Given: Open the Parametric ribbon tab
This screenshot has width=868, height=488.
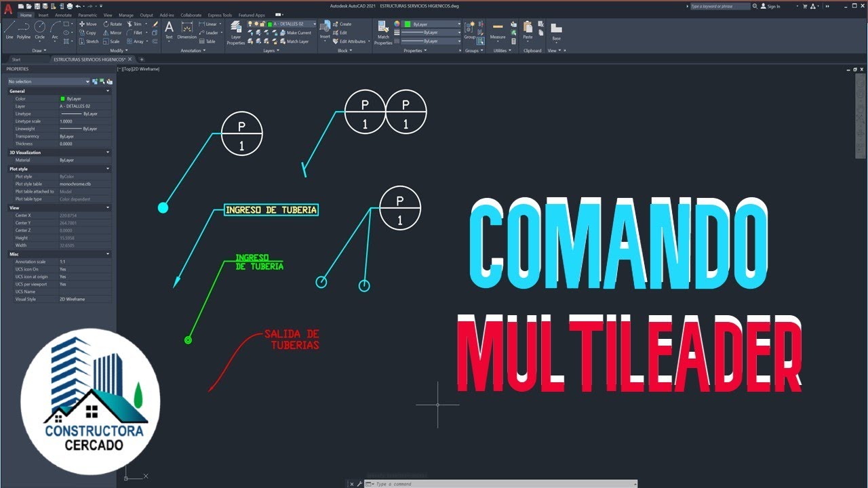Looking at the screenshot, I should [87, 15].
